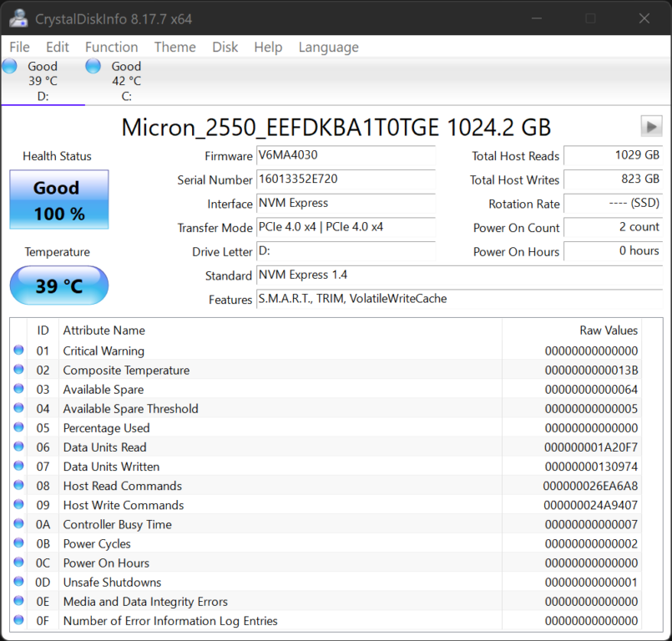Click the Good 100% health status button
672x641 pixels.
(x=58, y=199)
